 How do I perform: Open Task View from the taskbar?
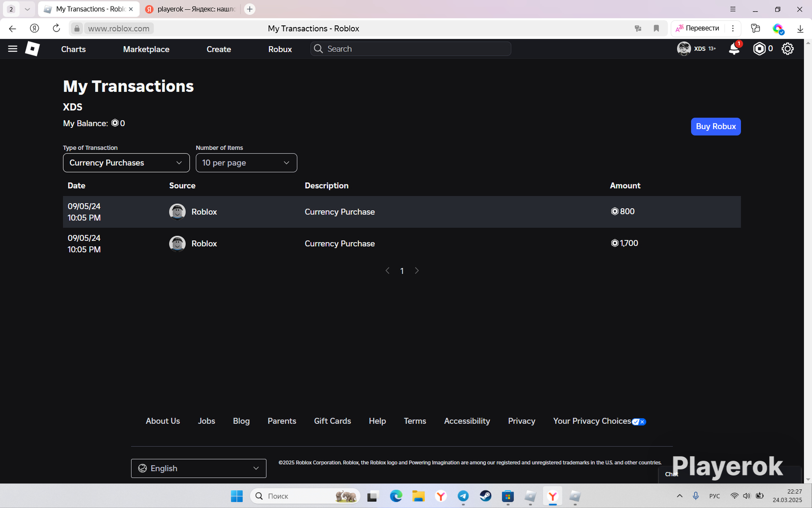tap(373, 496)
